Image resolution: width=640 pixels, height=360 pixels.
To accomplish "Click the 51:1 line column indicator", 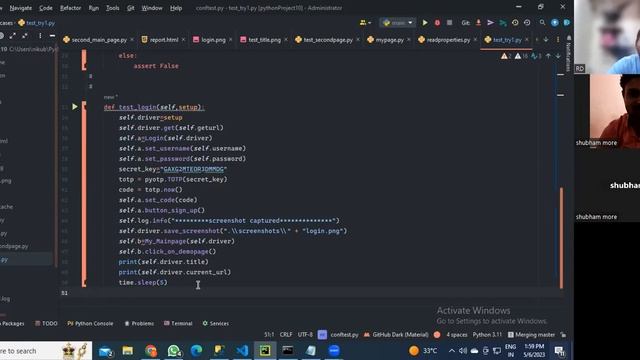I will [x=269, y=335].
